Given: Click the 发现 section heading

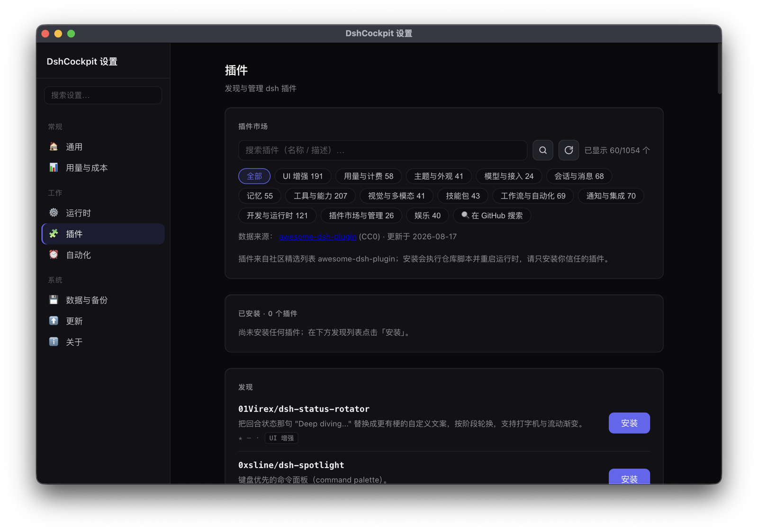Looking at the screenshot, I should [245, 387].
